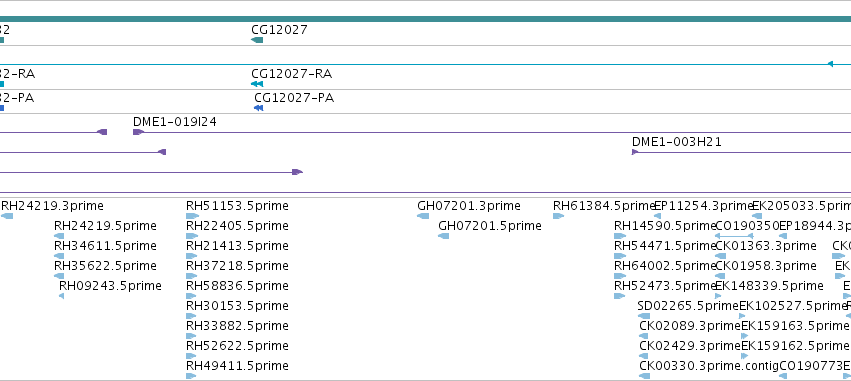Open the CG12027 gene label
851x381 pixels.
pos(280,29)
